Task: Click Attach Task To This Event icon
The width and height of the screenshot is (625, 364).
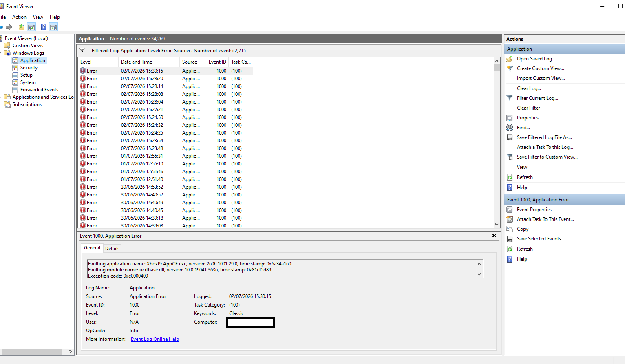Action: click(510, 219)
